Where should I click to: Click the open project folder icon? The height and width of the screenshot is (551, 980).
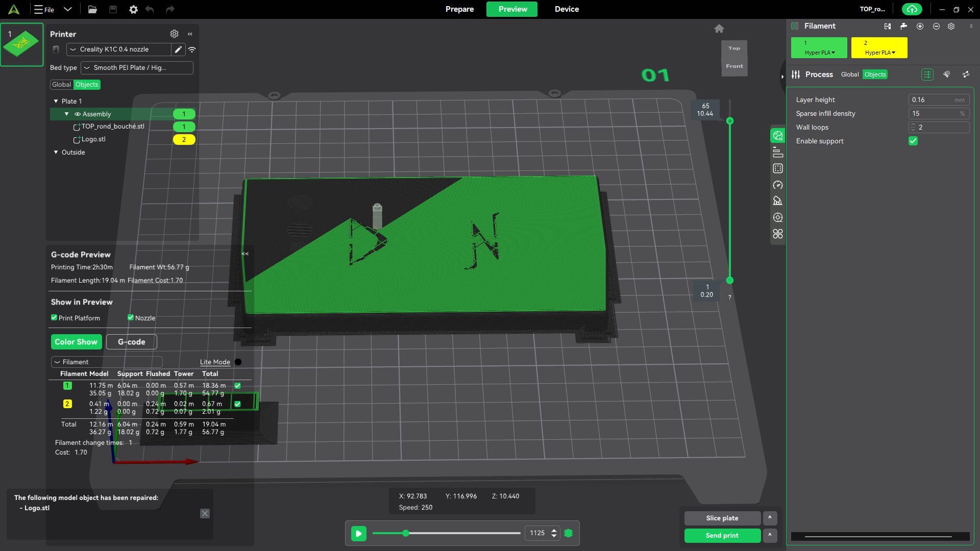click(92, 9)
